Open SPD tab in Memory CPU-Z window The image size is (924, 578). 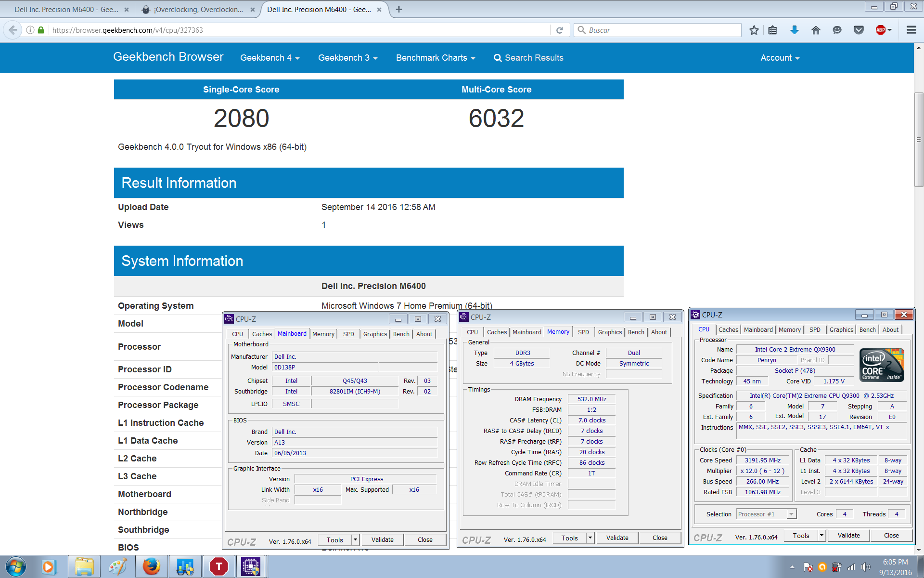(583, 332)
